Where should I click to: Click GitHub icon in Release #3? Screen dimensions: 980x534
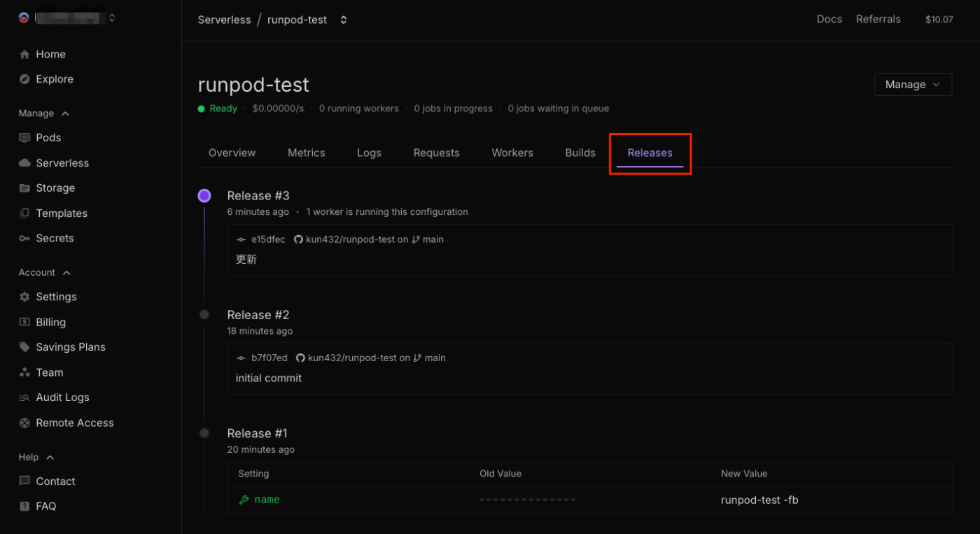pyautogui.click(x=298, y=239)
